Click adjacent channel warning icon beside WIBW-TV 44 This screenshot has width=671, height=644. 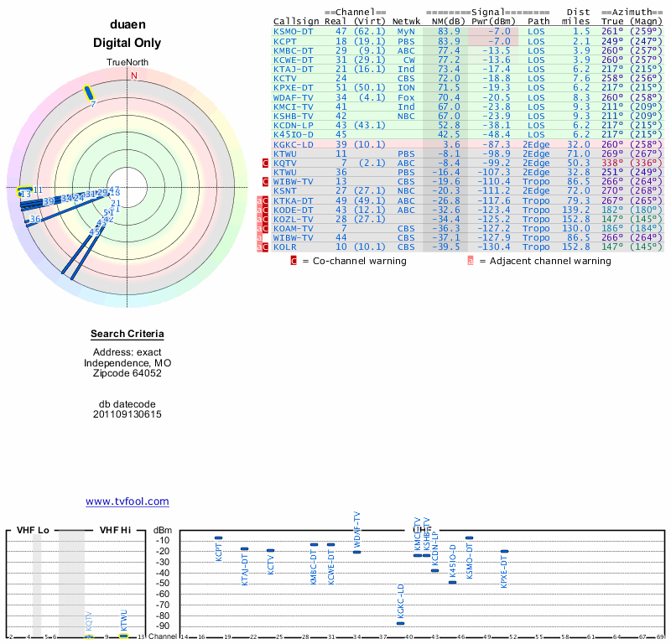pos(259,237)
